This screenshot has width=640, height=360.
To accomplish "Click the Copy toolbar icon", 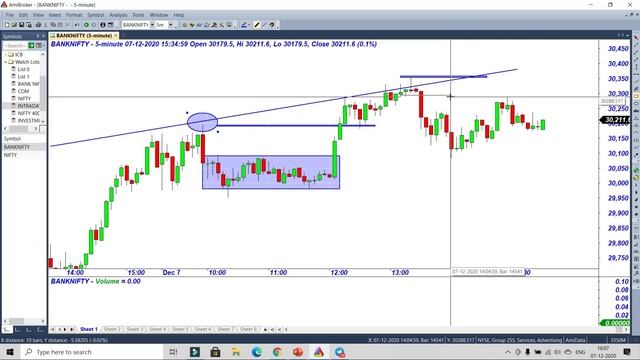I will [53, 25].
